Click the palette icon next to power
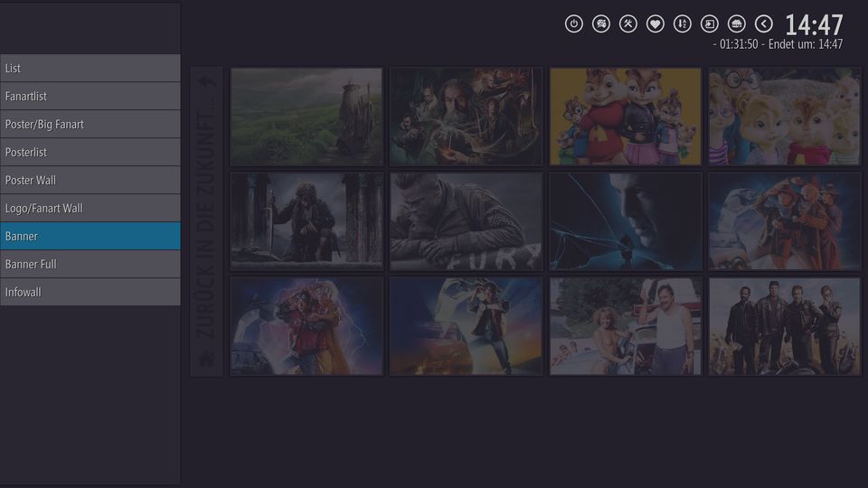The image size is (868, 488). coord(600,23)
